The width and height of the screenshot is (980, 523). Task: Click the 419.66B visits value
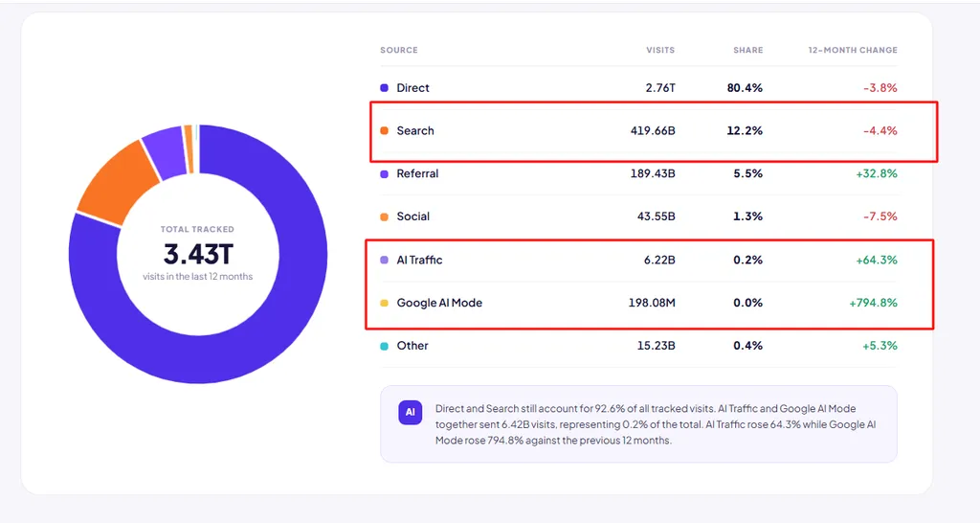pos(653,130)
